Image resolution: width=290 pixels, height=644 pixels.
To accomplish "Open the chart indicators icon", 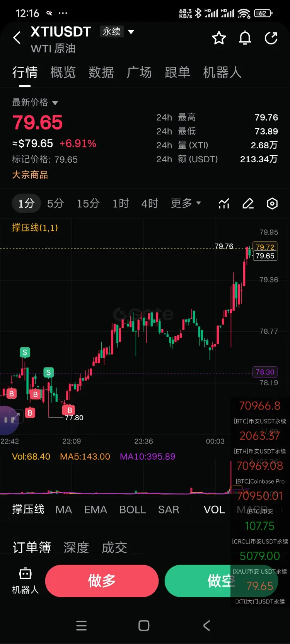I will click(x=224, y=203).
